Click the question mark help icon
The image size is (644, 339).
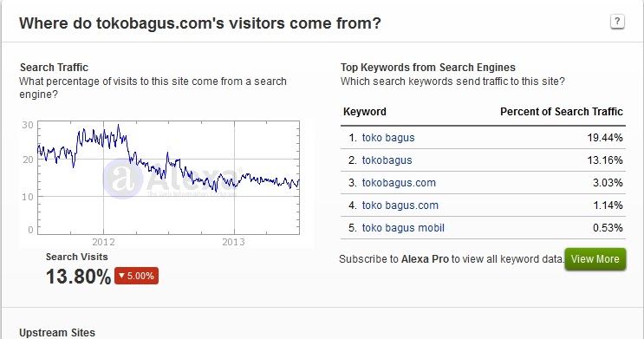(x=617, y=22)
